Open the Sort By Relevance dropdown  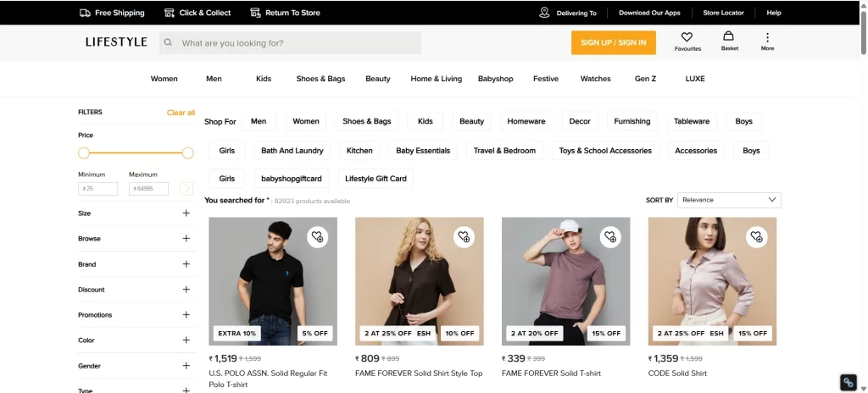click(729, 200)
